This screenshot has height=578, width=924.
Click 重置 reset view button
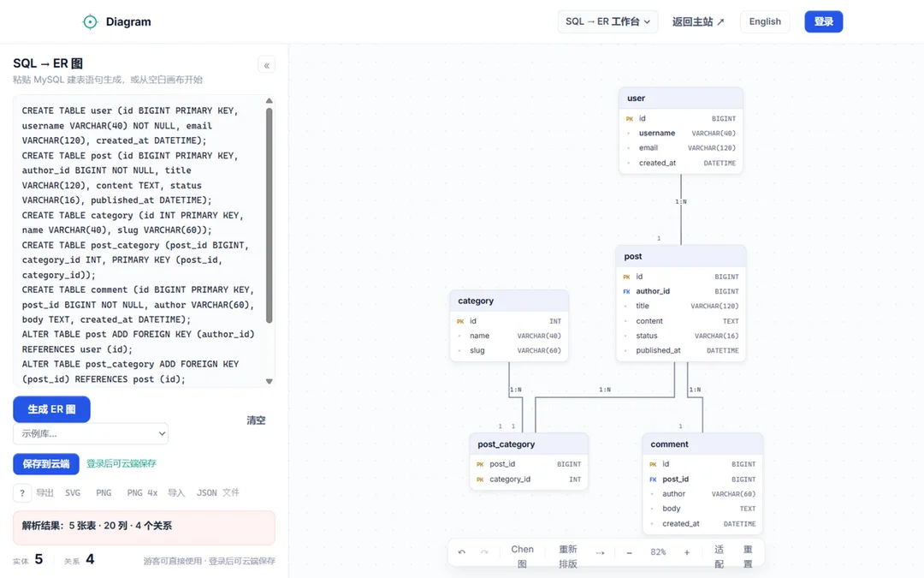(747, 557)
